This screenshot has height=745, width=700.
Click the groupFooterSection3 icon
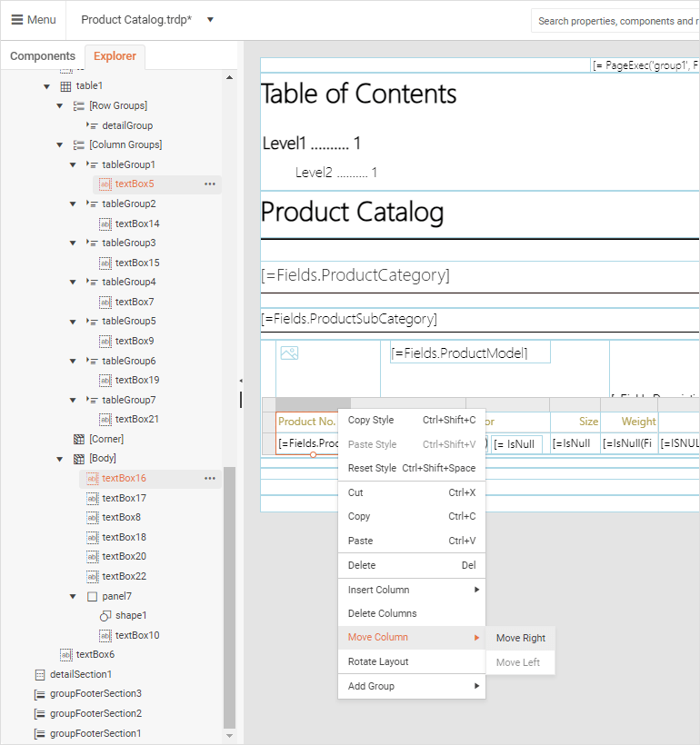tap(40, 694)
